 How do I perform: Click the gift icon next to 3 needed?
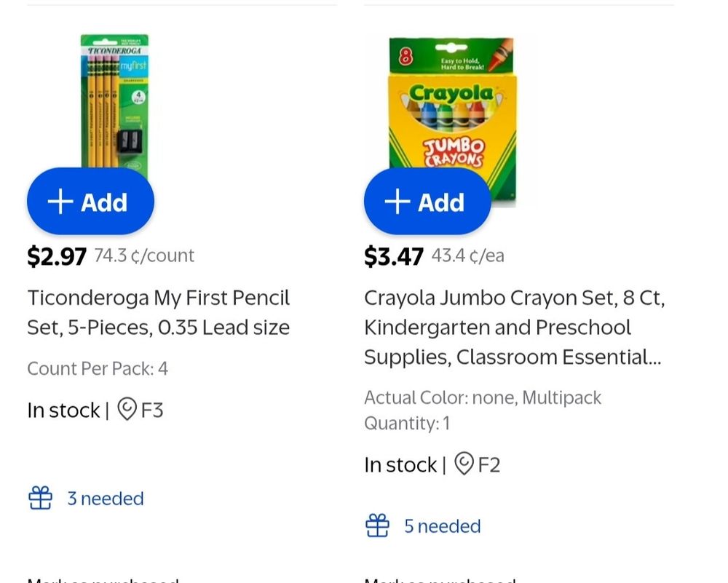[x=41, y=499]
